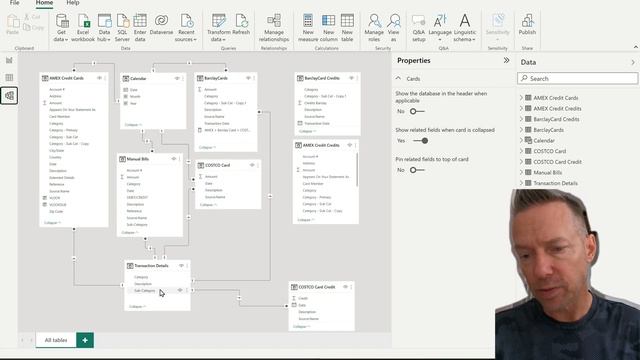Viewport: 640px width, 360px height.
Task: Publish the report
Action: tap(527, 24)
